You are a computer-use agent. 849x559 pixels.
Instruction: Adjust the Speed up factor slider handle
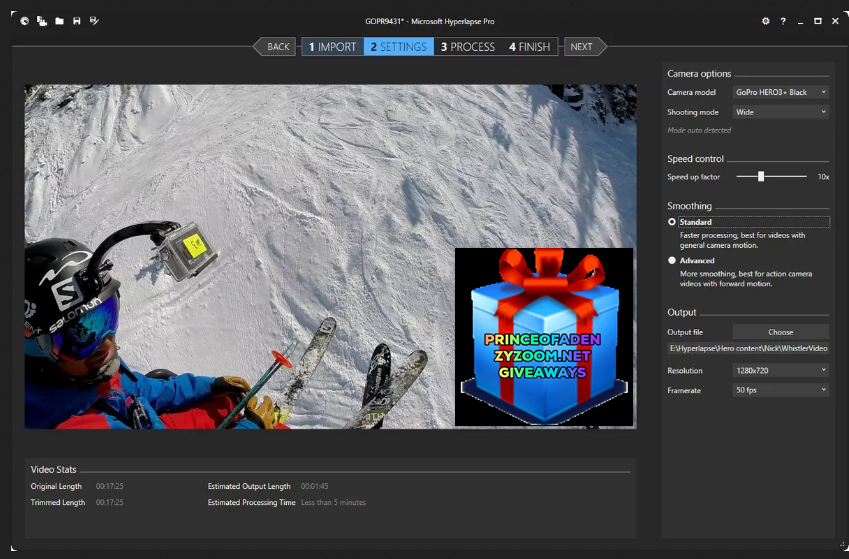point(761,177)
